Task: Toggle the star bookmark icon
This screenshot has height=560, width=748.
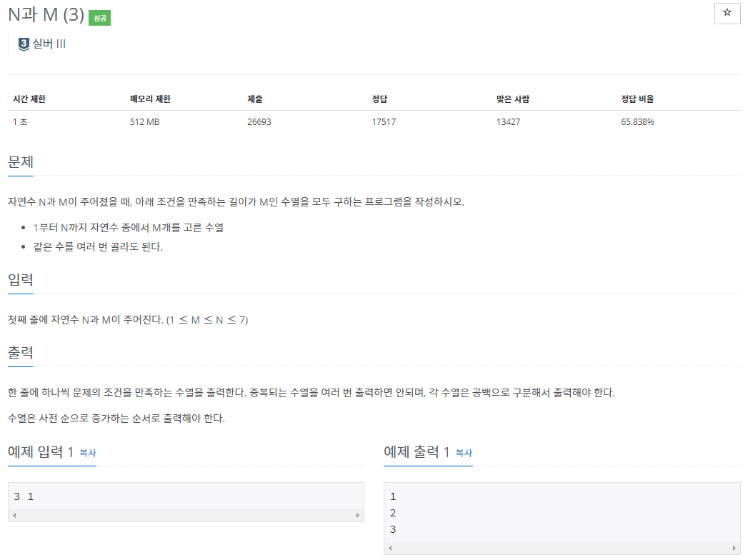Action: (727, 14)
